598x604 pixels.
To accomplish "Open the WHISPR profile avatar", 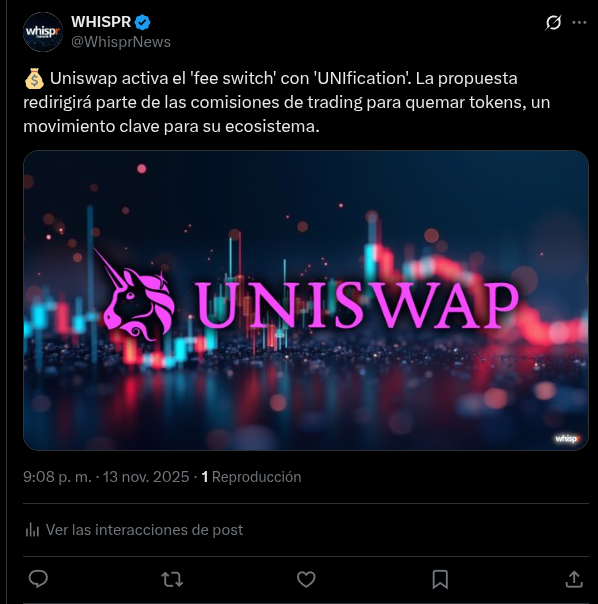I will [x=43, y=32].
